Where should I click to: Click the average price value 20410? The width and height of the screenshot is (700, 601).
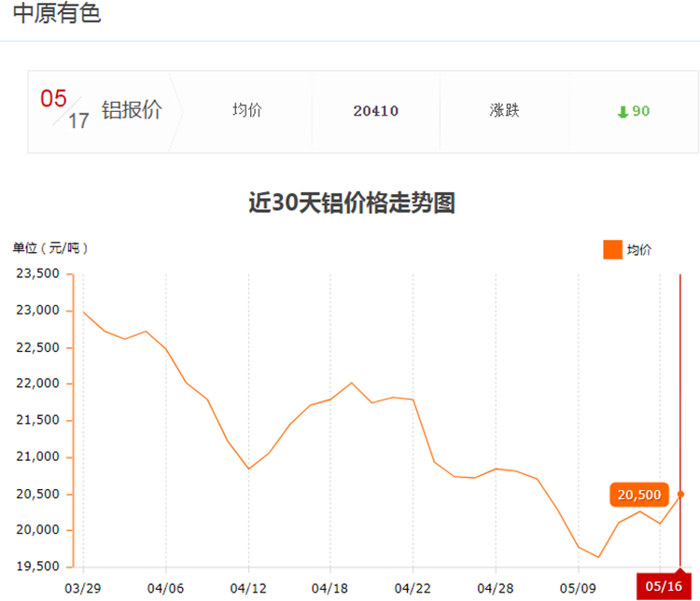376,111
